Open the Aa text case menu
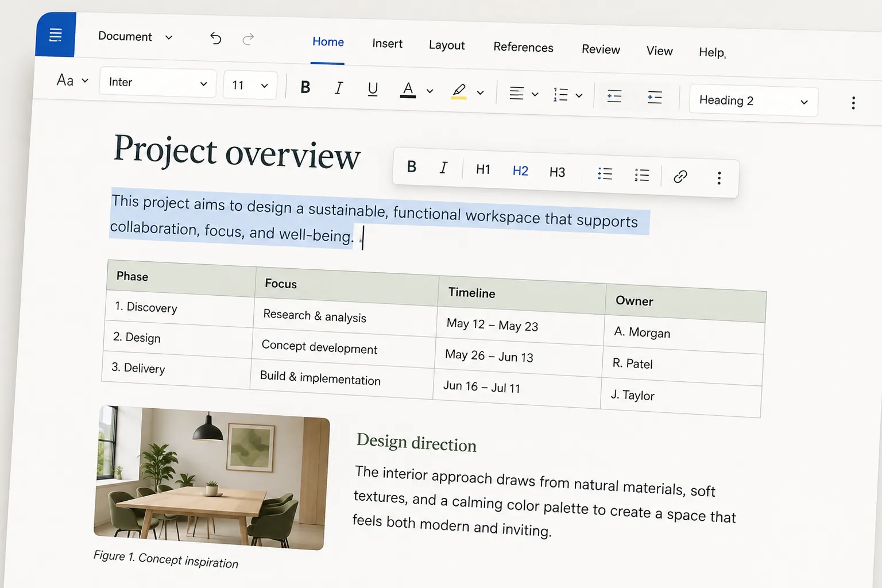This screenshot has height=588, width=882. 72,80
